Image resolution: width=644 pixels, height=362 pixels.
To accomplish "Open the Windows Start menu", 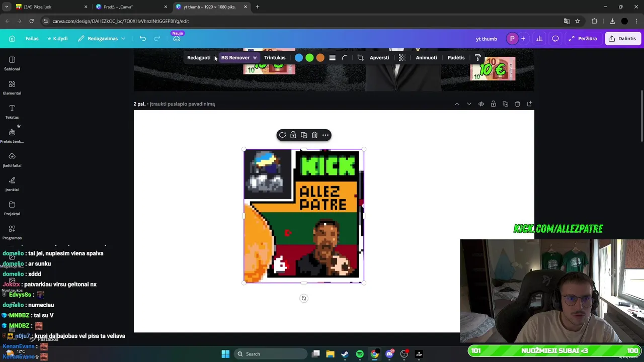I will (225, 354).
